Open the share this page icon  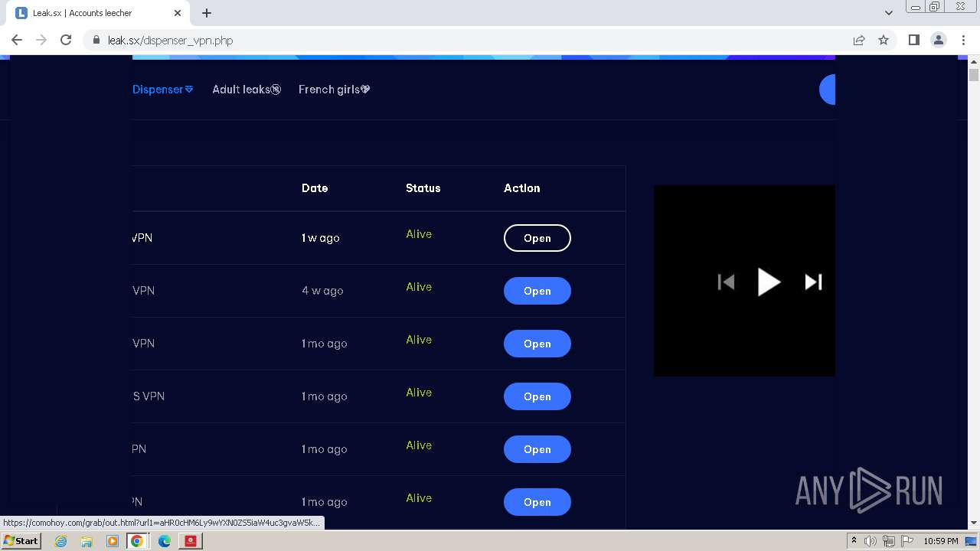(x=859, y=40)
